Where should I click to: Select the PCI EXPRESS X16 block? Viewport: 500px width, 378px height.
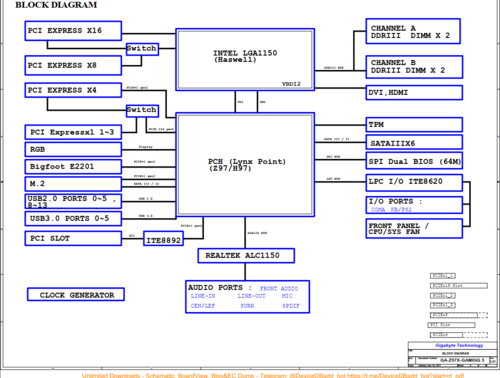coord(73,31)
